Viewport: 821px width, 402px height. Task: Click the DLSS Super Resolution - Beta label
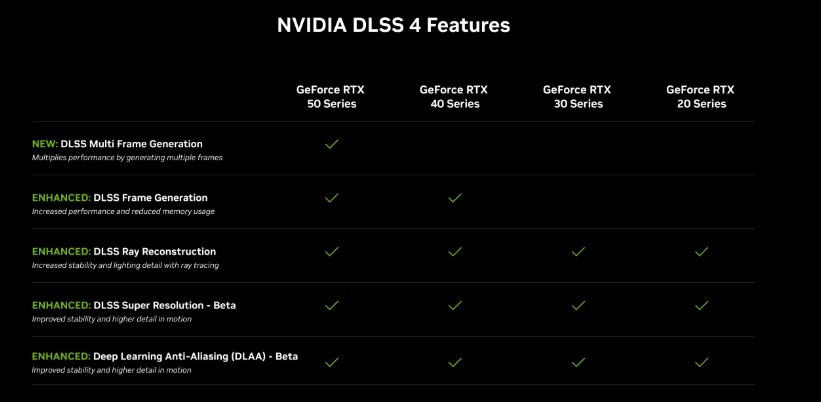pyautogui.click(x=164, y=305)
